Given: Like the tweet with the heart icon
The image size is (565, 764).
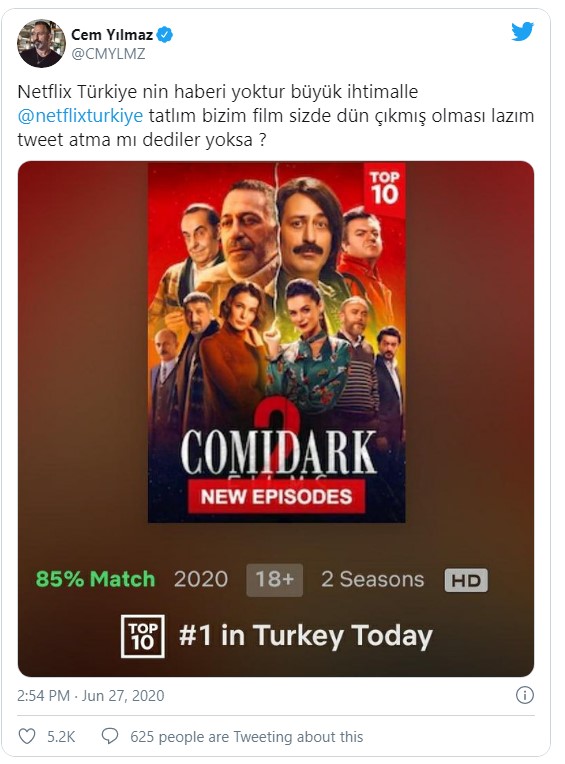Looking at the screenshot, I should tap(27, 737).
